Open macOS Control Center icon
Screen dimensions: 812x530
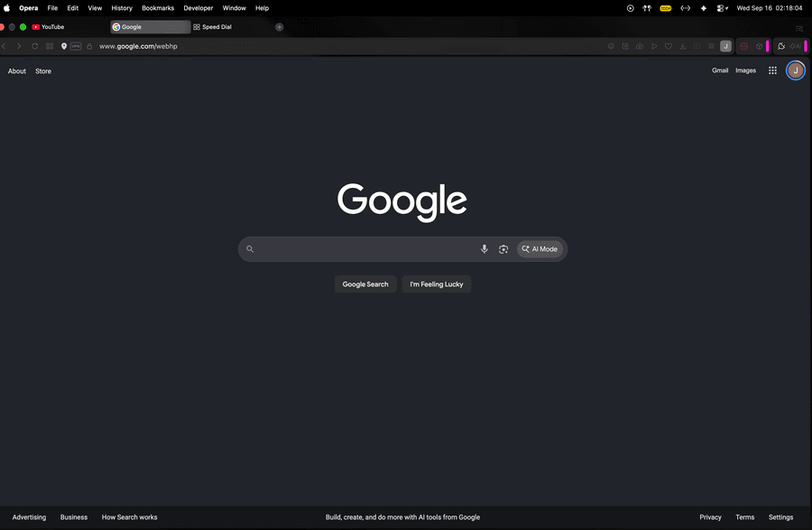[722, 8]
